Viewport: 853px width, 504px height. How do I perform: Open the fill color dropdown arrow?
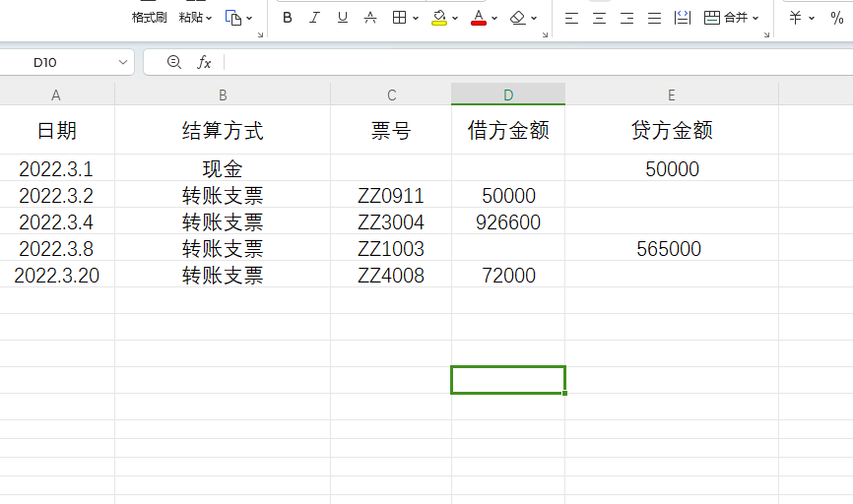pyautogui.click(x=455, y=18)
